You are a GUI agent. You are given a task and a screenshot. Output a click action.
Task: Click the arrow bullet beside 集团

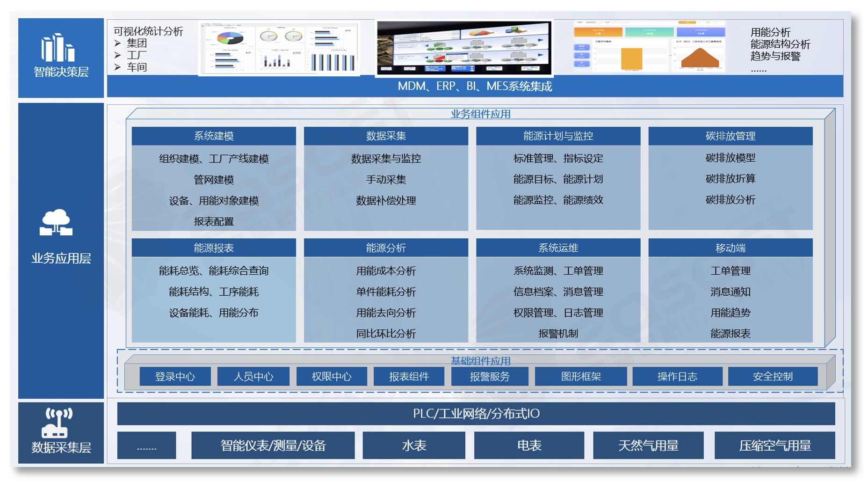coord(118,43)
